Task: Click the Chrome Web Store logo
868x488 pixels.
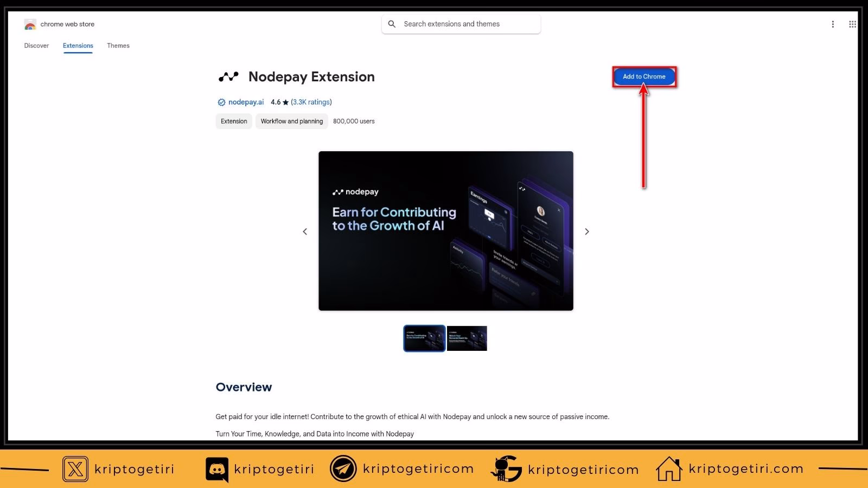Action: 30,24
